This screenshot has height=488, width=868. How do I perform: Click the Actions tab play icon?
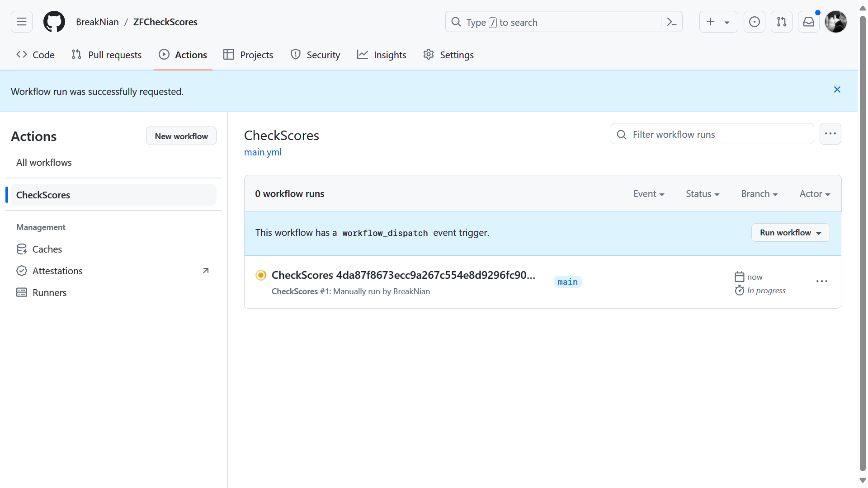pyautogui.click(x=164, y=55)
